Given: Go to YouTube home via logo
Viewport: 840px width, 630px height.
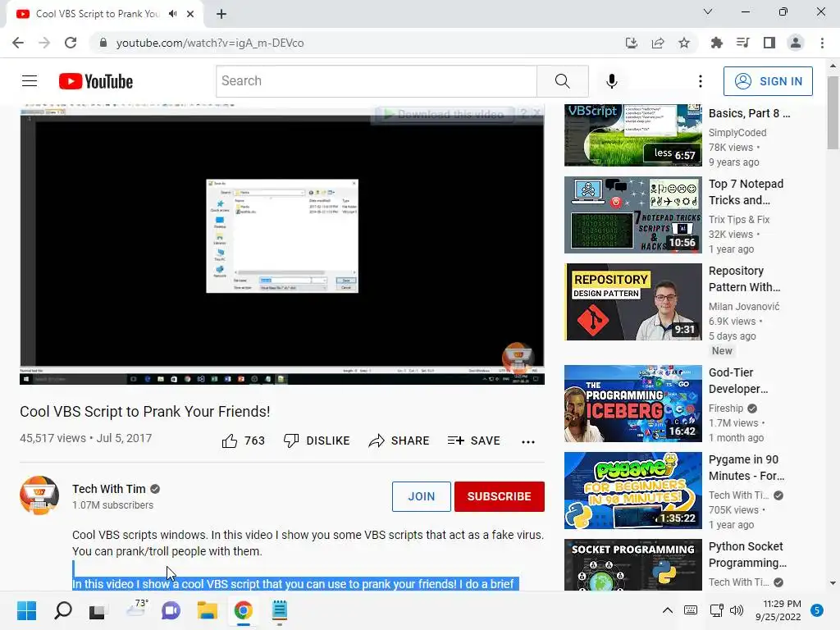Looking at the screenshot, I should point(96,81).
